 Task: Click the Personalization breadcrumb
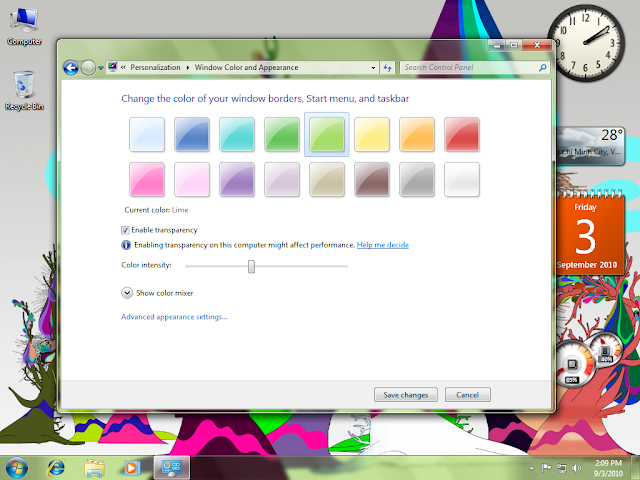(x=155, y=67)
